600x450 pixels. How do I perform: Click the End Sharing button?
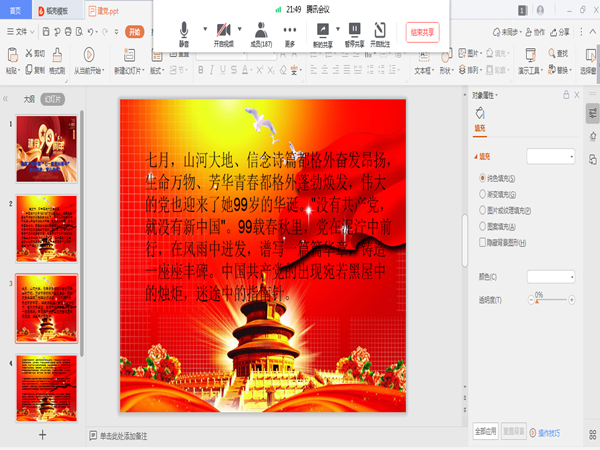(x=422, y=33)
